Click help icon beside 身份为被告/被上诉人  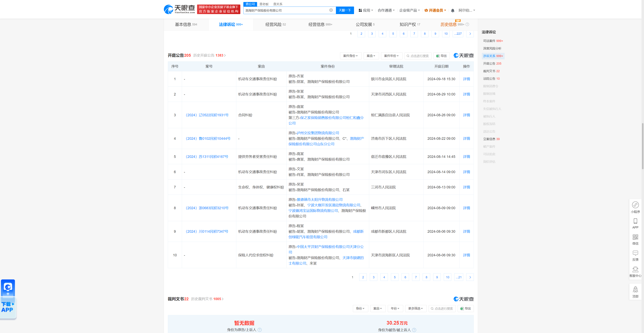pos(414,330)
